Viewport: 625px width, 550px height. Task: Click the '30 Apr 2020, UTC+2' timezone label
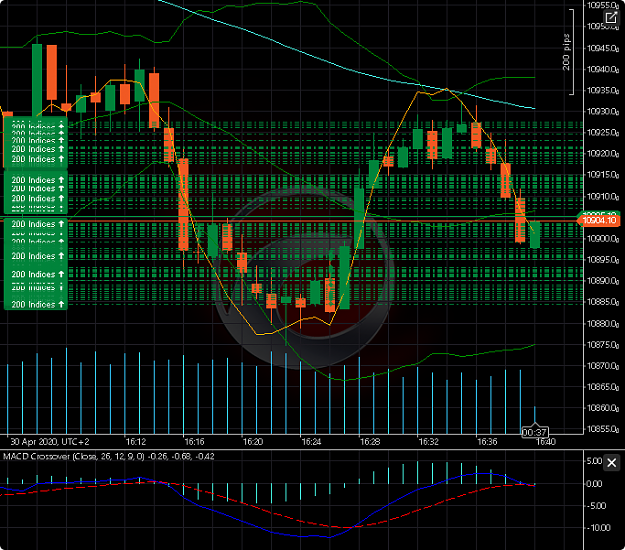(x=50, y=442)
